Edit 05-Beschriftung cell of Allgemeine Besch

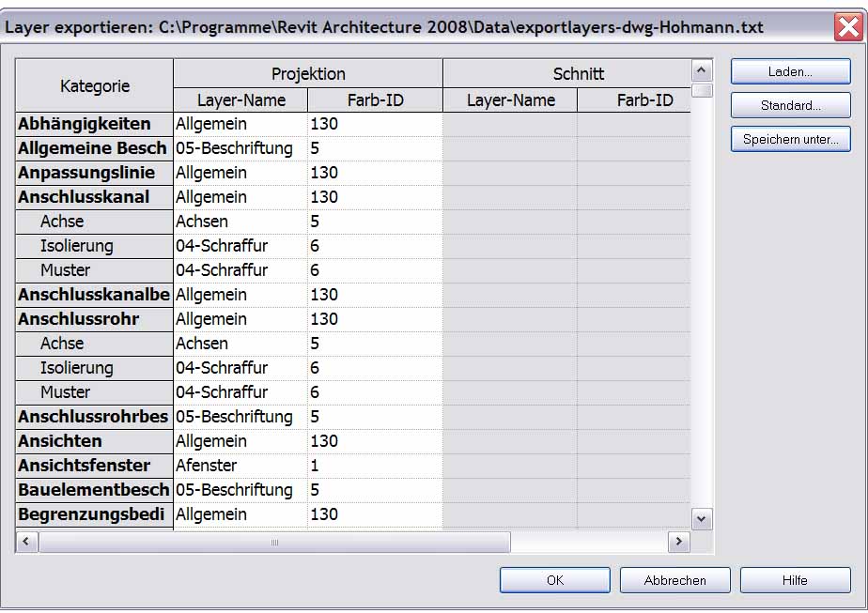click(240, 148)
